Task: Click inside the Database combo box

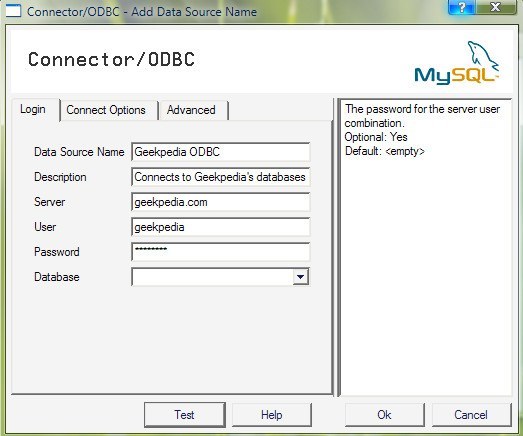Action: (220, 277)
